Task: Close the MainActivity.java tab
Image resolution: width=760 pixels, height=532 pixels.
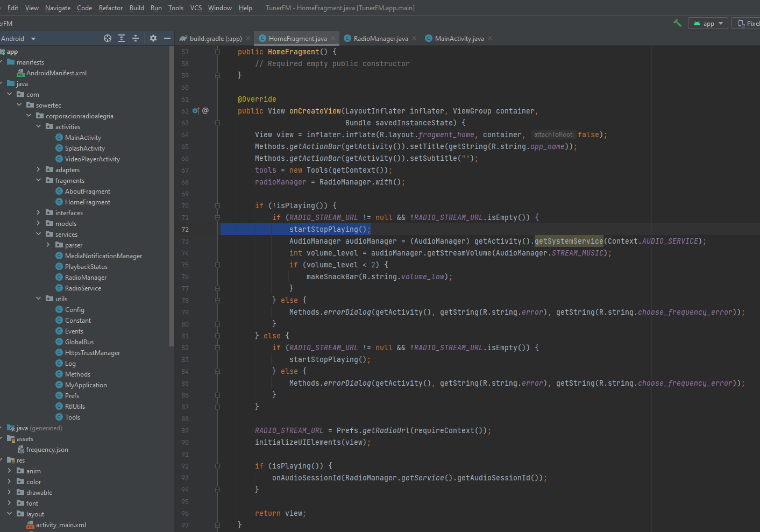Action: (490, 38)
